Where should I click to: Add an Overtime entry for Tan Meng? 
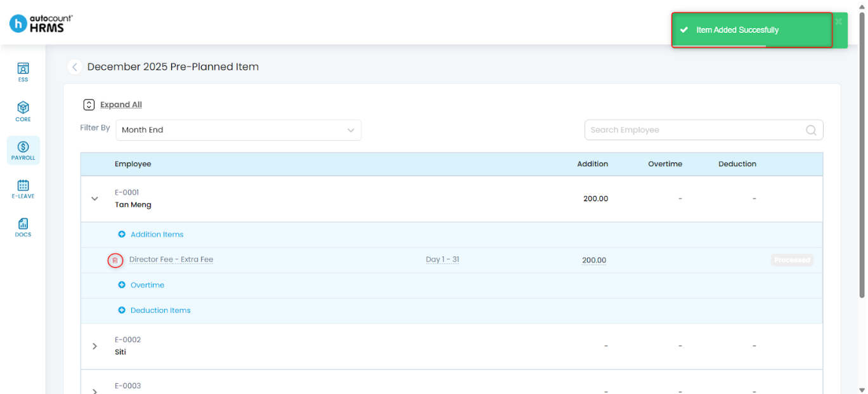147,285
